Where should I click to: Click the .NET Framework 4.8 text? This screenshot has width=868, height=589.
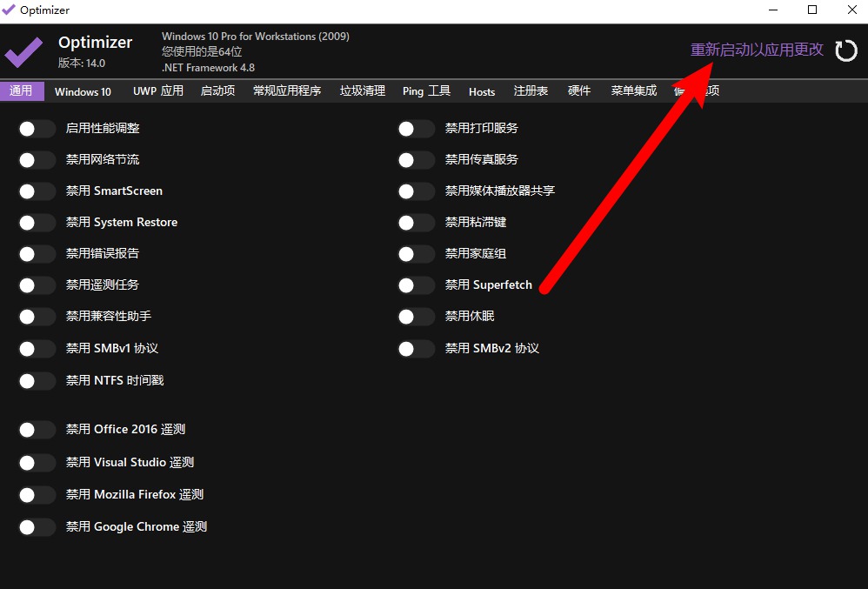pyautogui.click(x=208, y=68)
